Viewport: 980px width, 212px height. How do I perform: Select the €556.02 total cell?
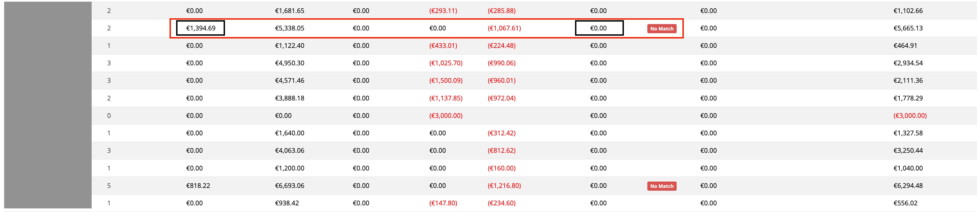pos(905,203)
